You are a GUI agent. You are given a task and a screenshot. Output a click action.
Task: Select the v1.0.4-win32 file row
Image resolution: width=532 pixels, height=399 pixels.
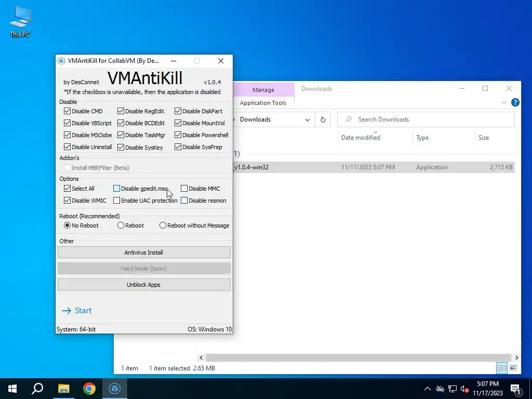click(x=373, y=167)
